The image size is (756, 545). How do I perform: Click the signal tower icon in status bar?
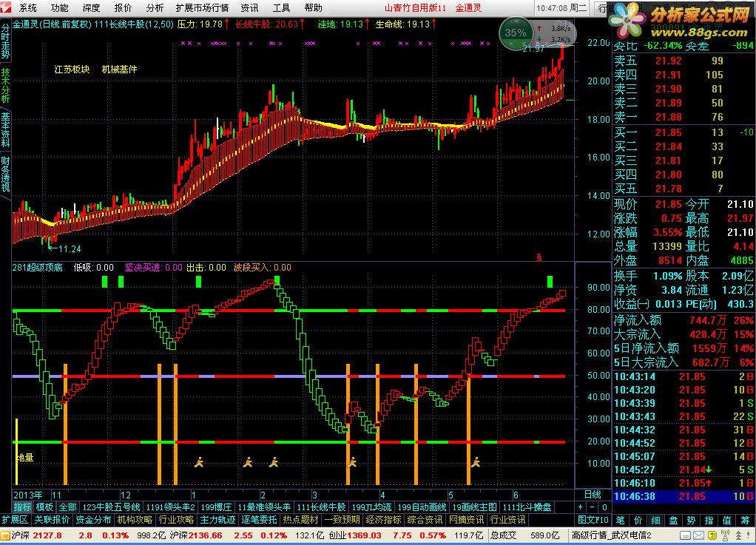725,535
